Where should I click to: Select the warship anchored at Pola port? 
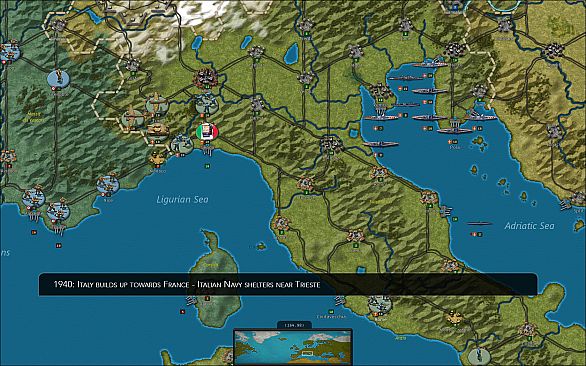455,130
